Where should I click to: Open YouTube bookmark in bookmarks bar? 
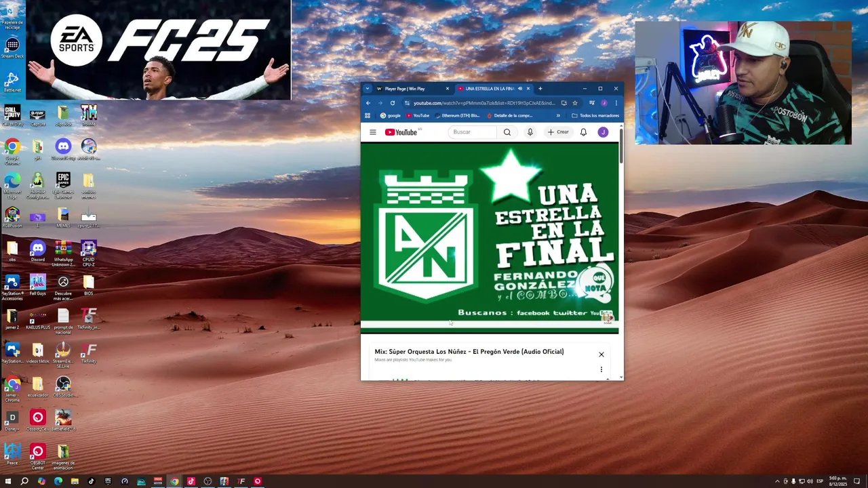[x=418, y=116]
